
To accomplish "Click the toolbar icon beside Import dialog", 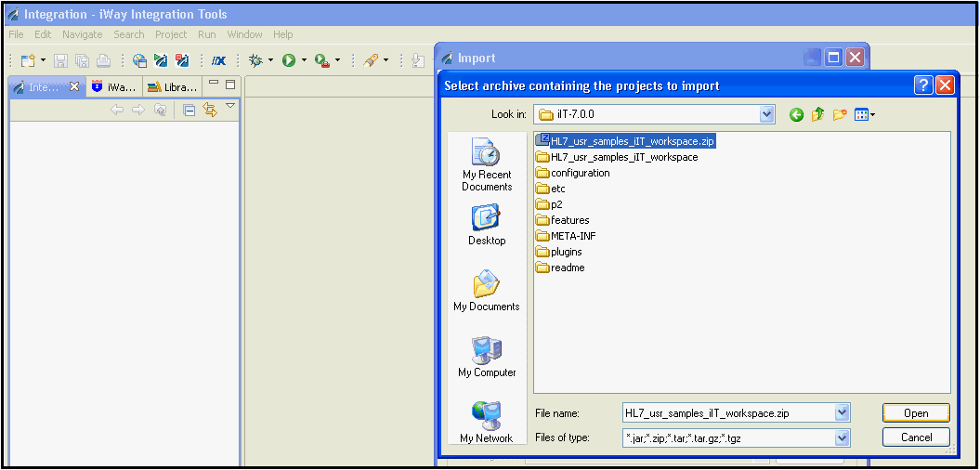I will (419, 60).
